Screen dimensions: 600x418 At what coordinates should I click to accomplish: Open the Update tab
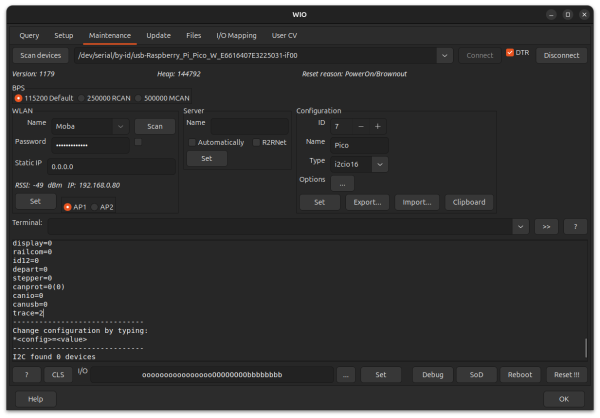[158, 35]
